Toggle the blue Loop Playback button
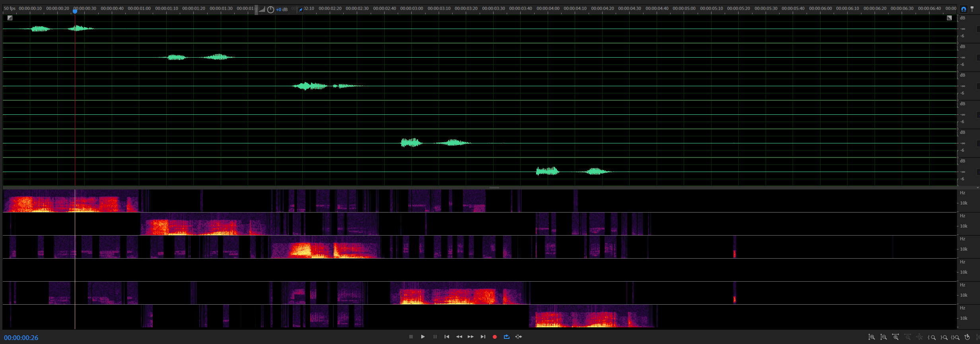This screenshot has width=980, height=344. pyautogui.click(x=506, y=337)
